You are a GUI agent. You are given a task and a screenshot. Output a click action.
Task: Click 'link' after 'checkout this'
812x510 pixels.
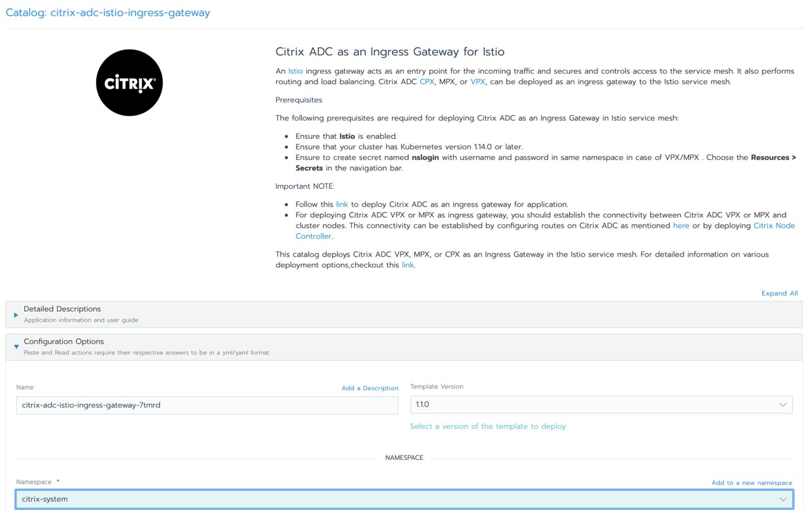(408, 265)
